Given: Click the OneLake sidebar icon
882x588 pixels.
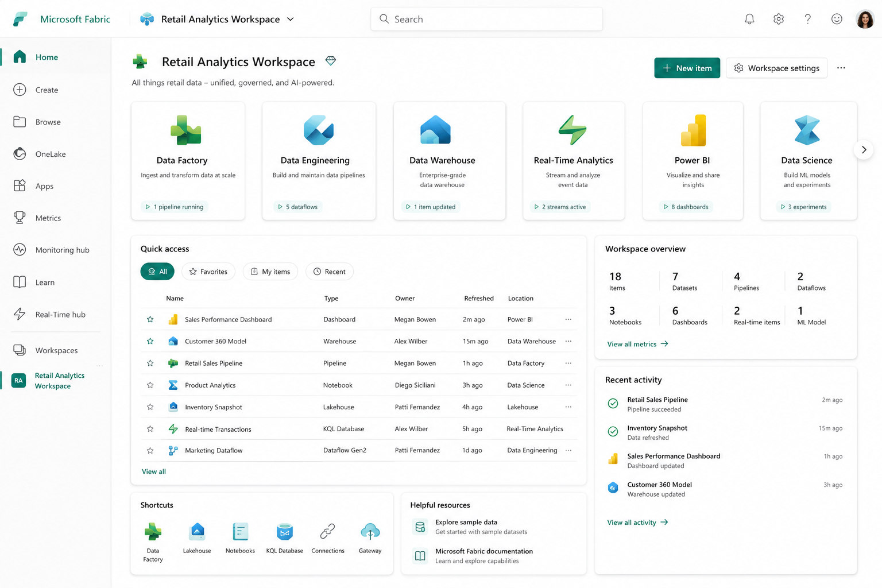Looking at the screenshot, I should pyautogui.click(x=20, y=154).
